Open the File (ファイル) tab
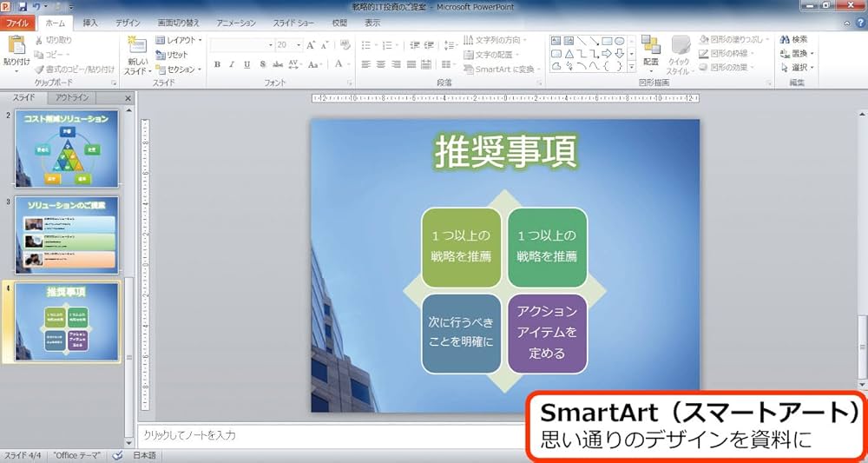The width and height of the screenshot is (868, 463). (x=17, y=23)
